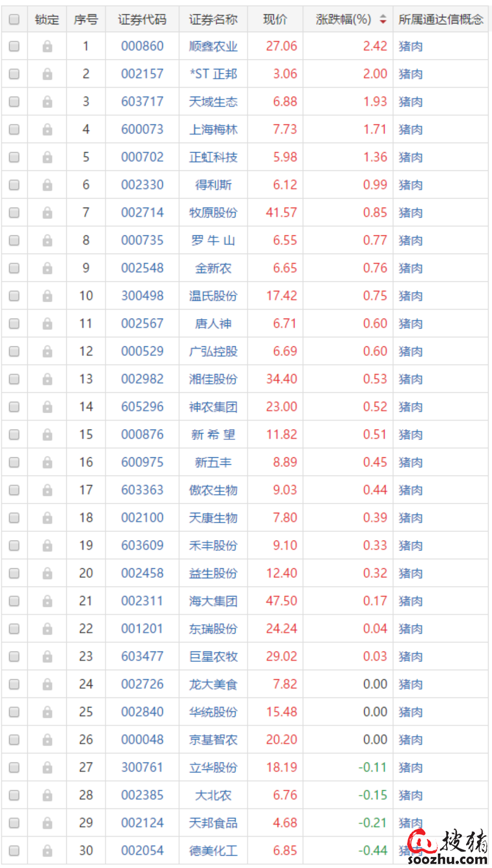492x868 pixels.
Task: Lock the 新希望 row
Action: (47, 435)
